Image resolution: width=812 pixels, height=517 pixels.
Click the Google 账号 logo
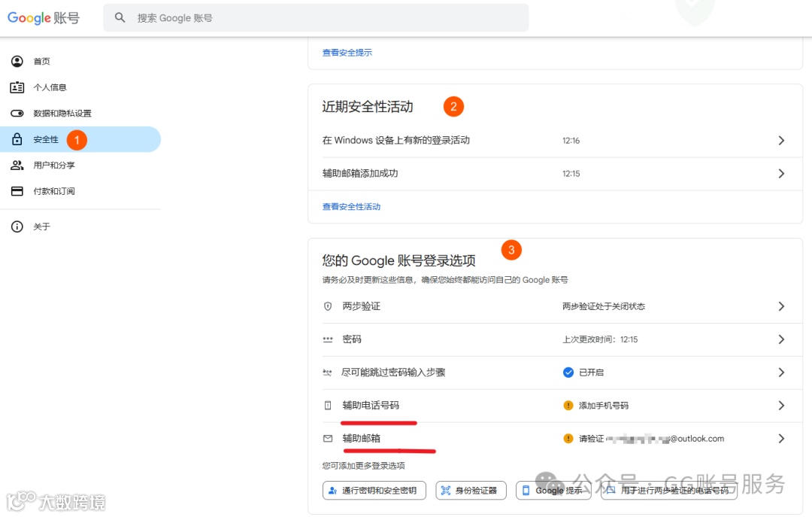point(44,18)
